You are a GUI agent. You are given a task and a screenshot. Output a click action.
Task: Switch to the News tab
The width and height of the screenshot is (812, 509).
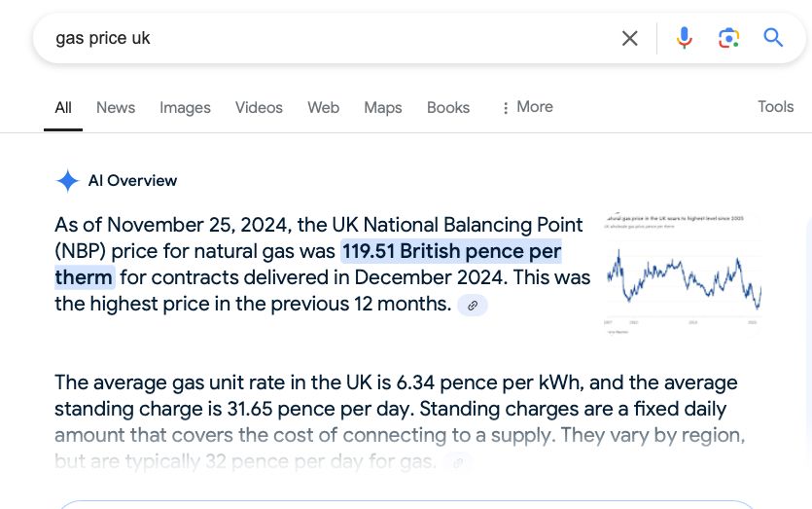click(x=116, y=108)
